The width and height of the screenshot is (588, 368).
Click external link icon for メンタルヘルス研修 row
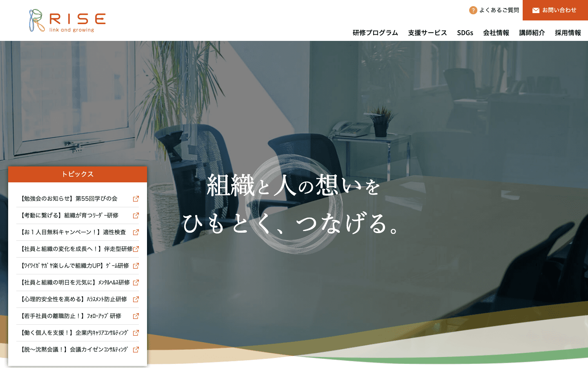coord(136,283)
